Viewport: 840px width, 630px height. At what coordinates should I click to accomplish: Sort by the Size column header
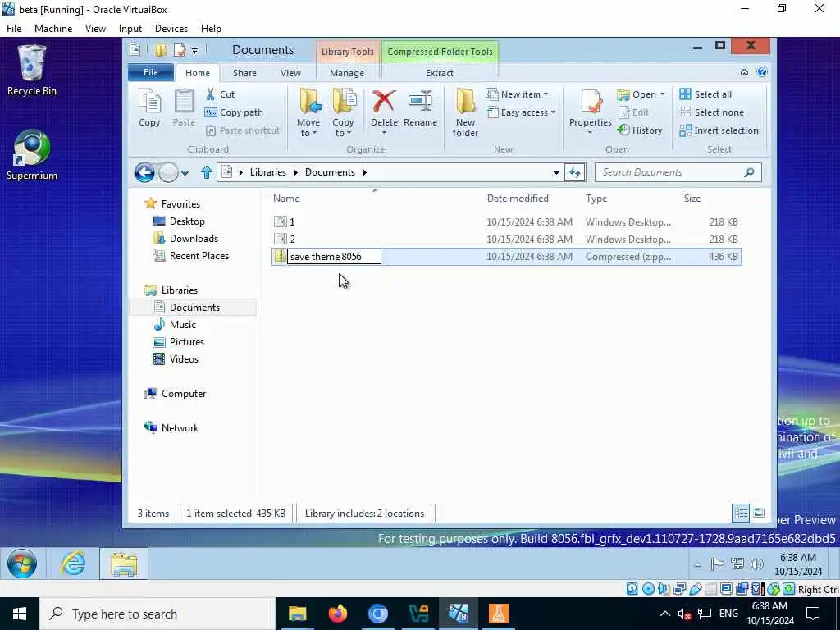tap(692, 199)
